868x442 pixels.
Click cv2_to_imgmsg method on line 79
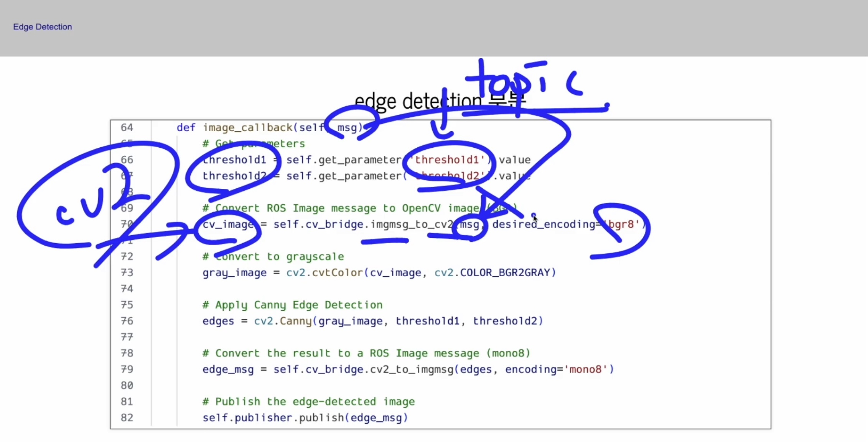[410, 369]
